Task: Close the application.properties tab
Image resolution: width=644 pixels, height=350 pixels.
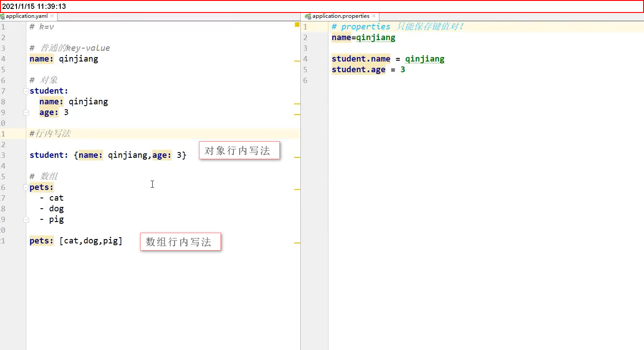Action: pyautogui.click(x=374, y=16)
